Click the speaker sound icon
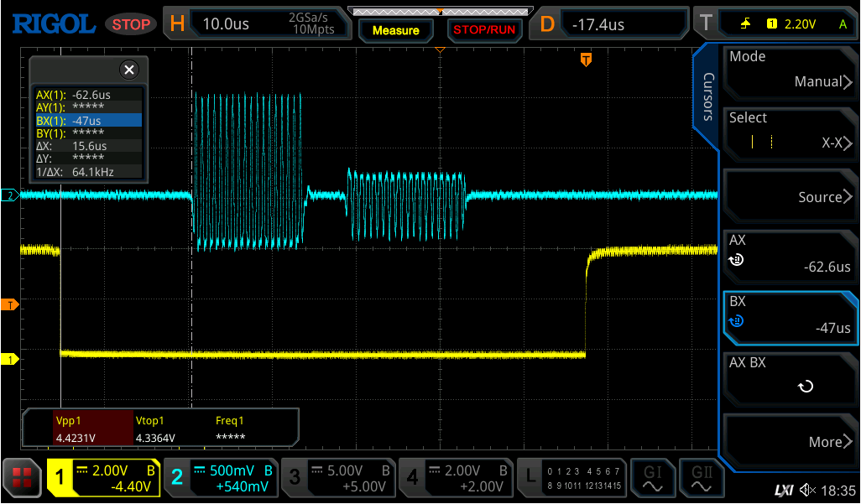 (807, 490)
